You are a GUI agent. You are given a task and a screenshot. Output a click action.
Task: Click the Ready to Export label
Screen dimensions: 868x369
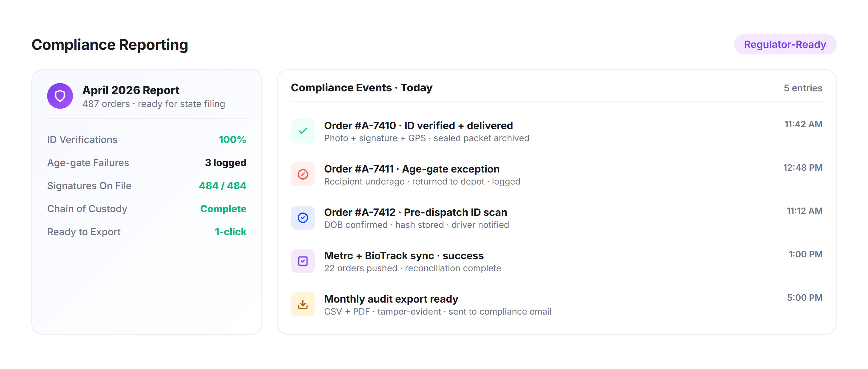tap(83, 232)
